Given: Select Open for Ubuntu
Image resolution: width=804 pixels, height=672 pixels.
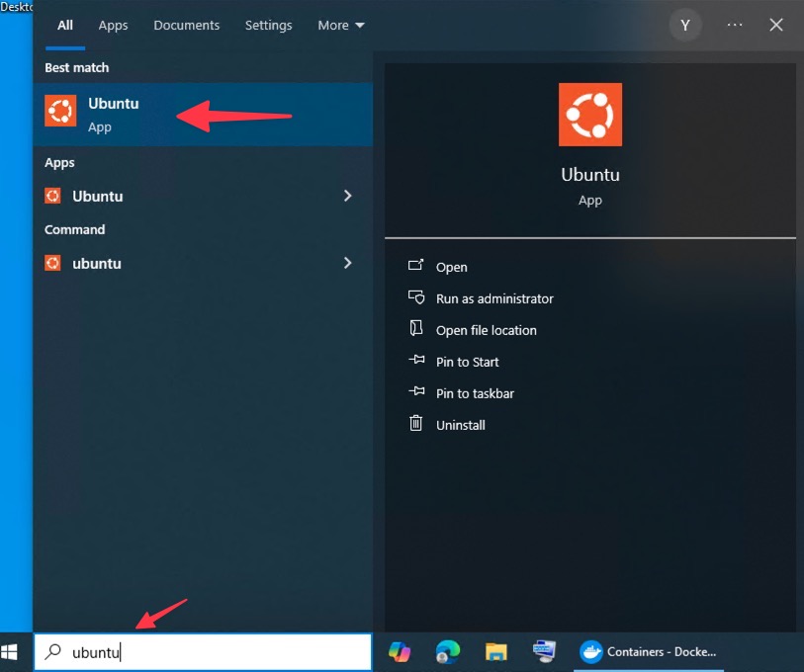Looking at the screenshot, I should (x=451, y=267).
